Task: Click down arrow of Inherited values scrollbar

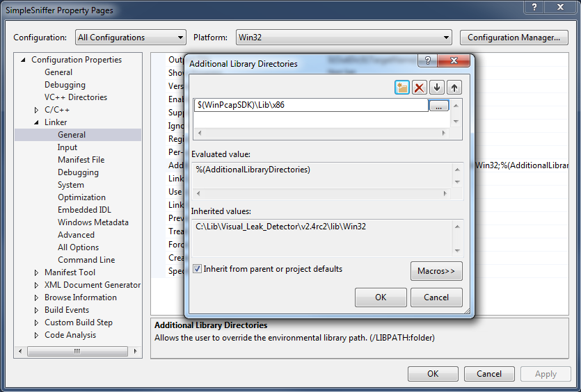Action: click(457, 251)
